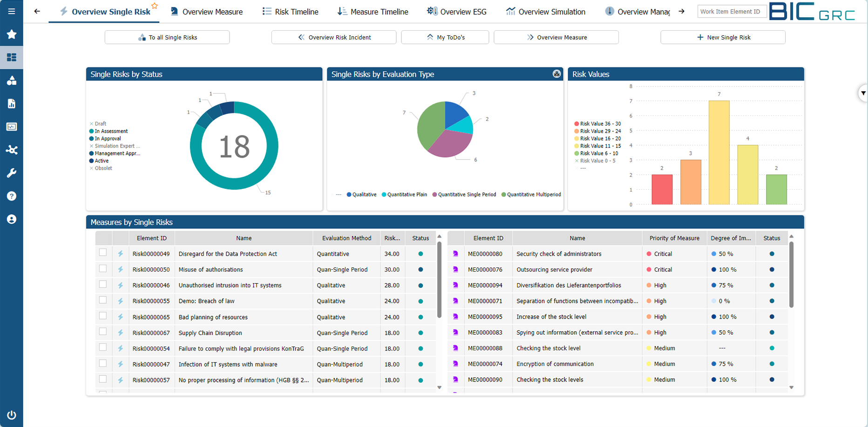Open the user profile icon in sidebar
This screenshot has width=868, height=427.
(12, 219)
